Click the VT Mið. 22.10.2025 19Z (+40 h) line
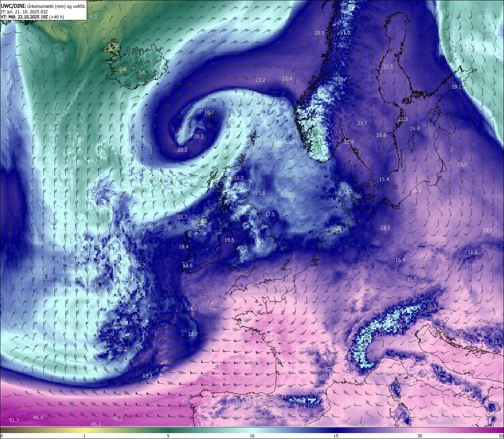Viewport: 504px width, 439px height. click(x=32, y=17)
